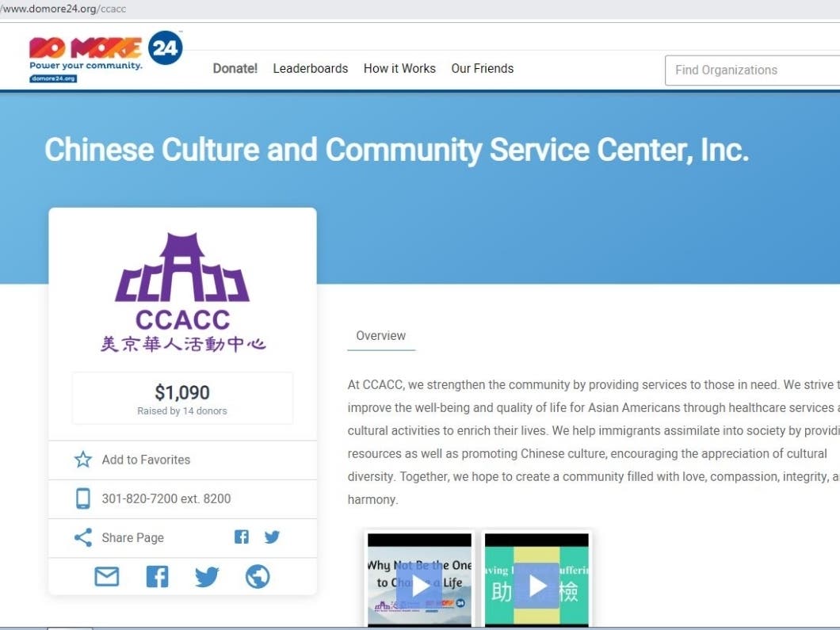Share via small Twitter icon in Share row

coord(272,537)
